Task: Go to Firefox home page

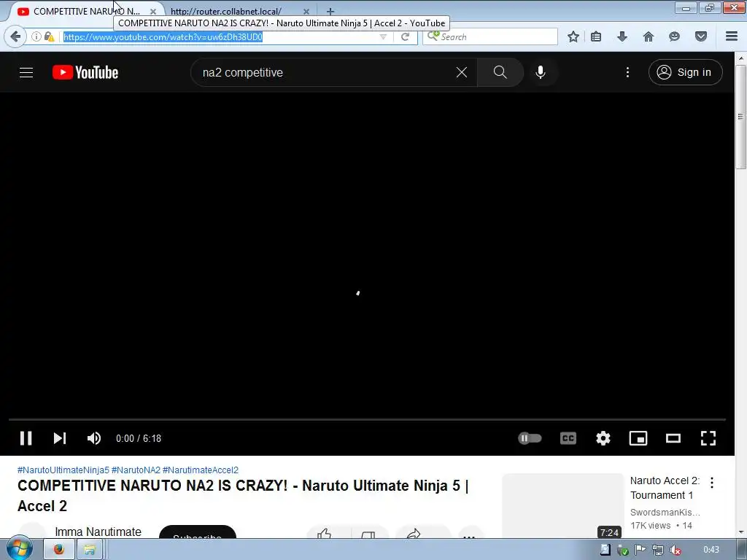Action: (649, 36)
